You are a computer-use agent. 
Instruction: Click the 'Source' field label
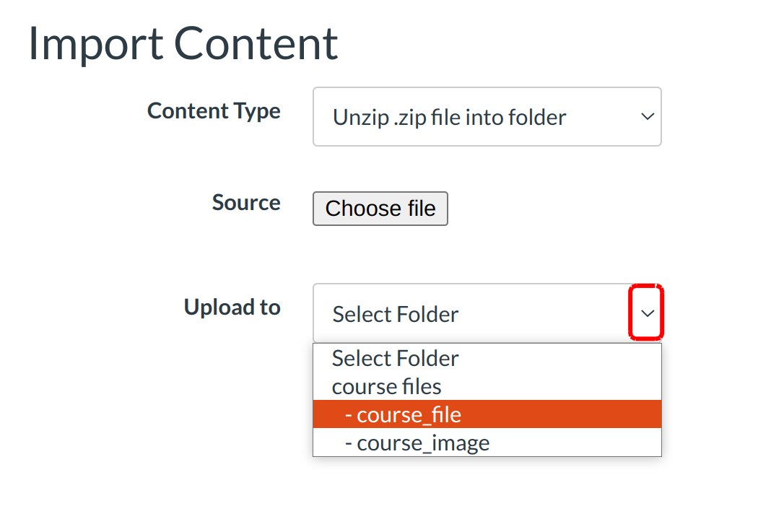click(x=246, y=203)
